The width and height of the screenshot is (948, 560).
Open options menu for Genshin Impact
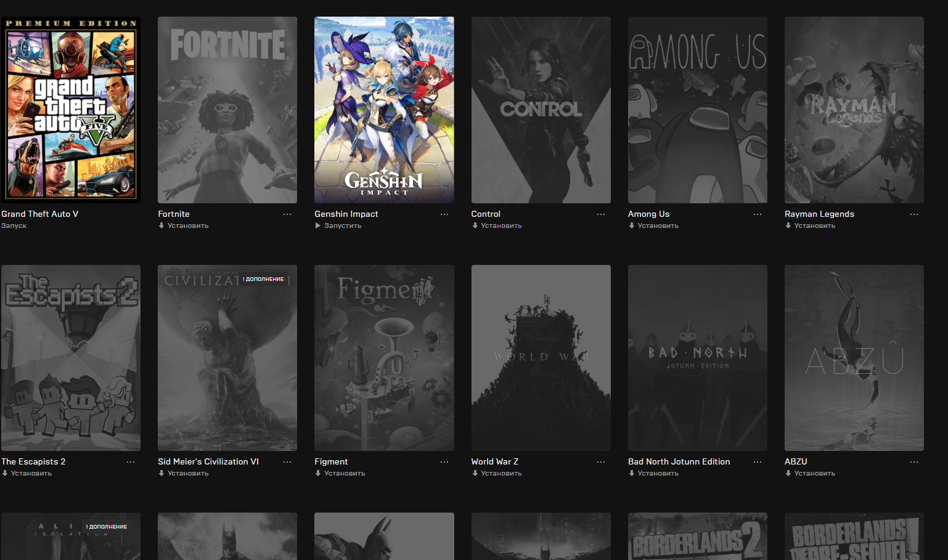[x=444, y=214]
